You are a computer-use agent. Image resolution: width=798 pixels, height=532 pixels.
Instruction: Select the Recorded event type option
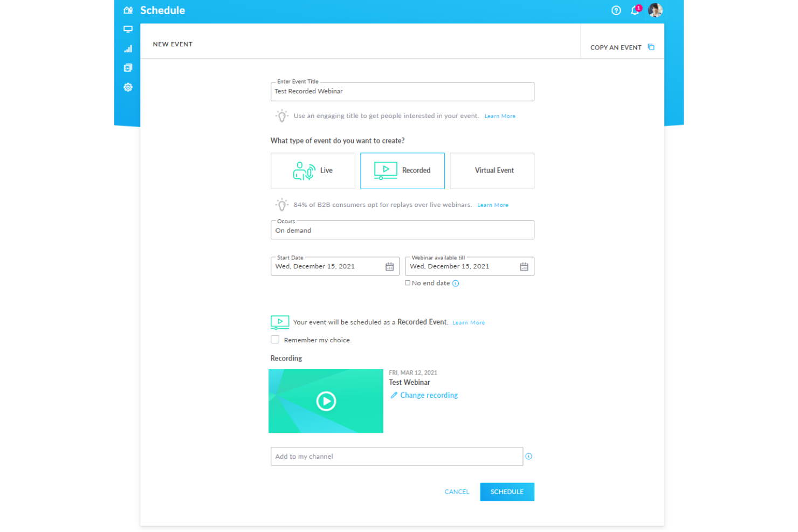[x=402, y=171]
